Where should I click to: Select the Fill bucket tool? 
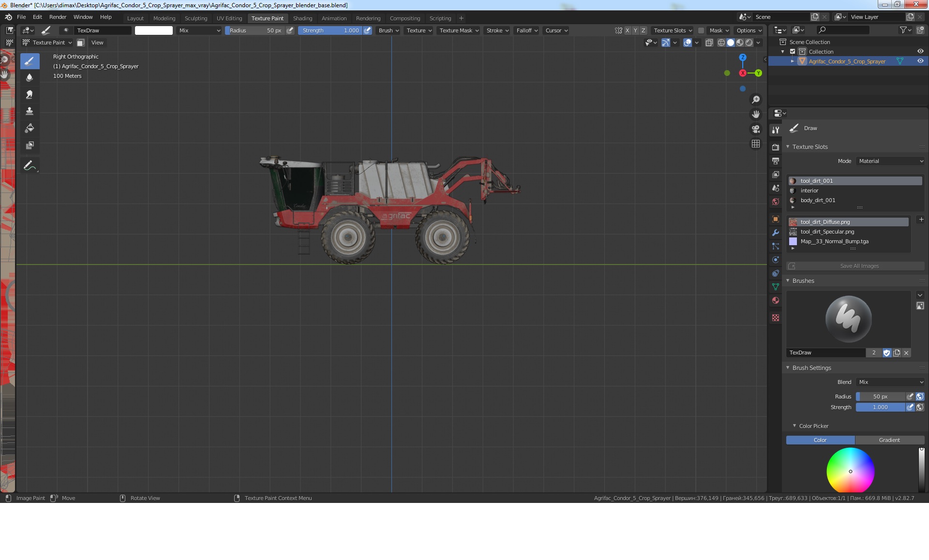tap(30, 128)
